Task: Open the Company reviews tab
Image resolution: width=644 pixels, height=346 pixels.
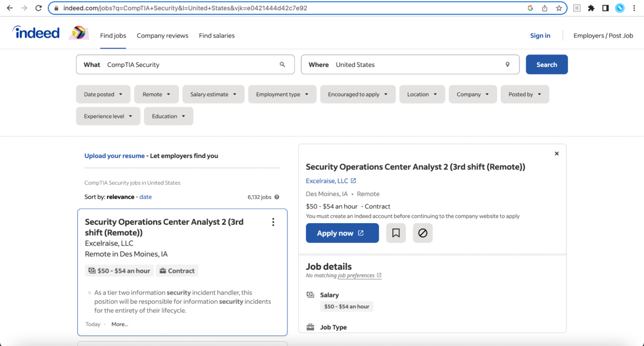Action: click(x=162, y=36)
